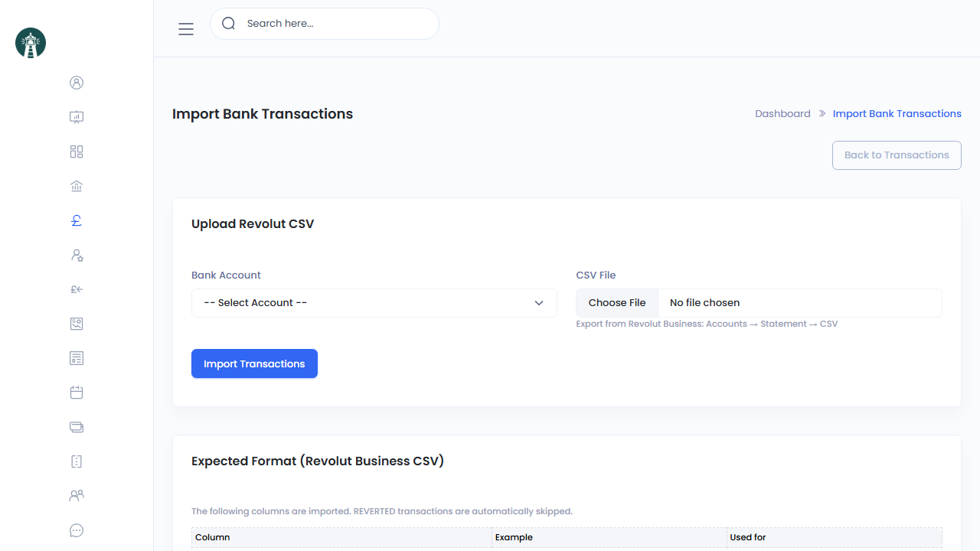
Task: Click the Back to Transactions button
Action: coord(897,155)
